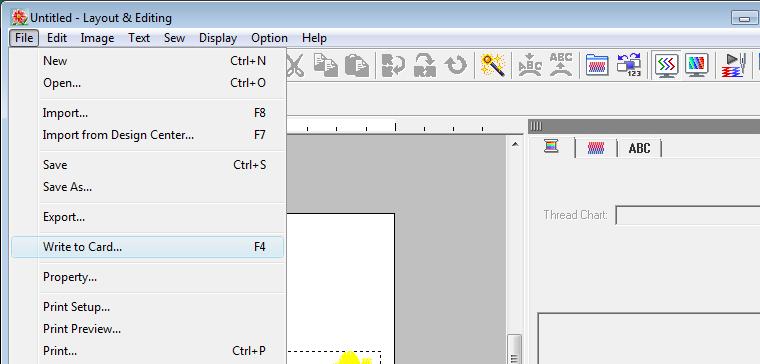Click the Copy toolbar icon

click(x=326, y=65)
